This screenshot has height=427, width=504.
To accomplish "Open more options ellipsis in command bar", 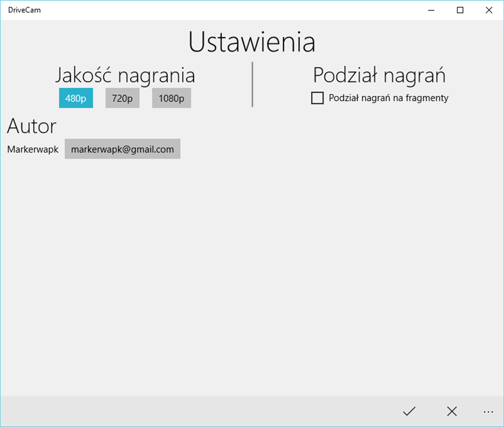I will pos(488,411).
